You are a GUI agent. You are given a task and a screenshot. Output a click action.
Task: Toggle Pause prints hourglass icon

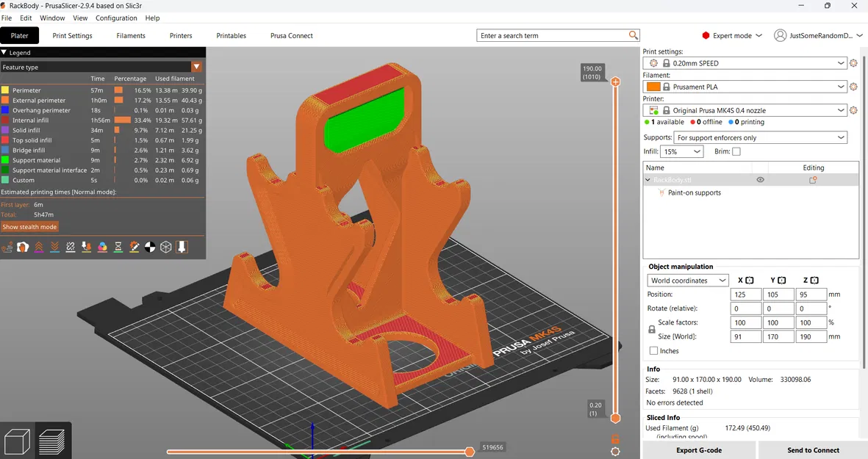pos(118,247)
